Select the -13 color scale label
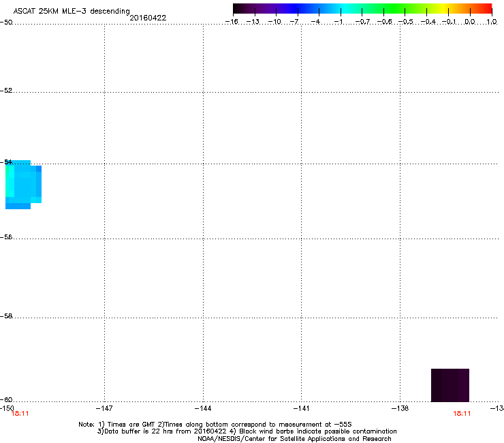504x443 pixels. point(253,22)
